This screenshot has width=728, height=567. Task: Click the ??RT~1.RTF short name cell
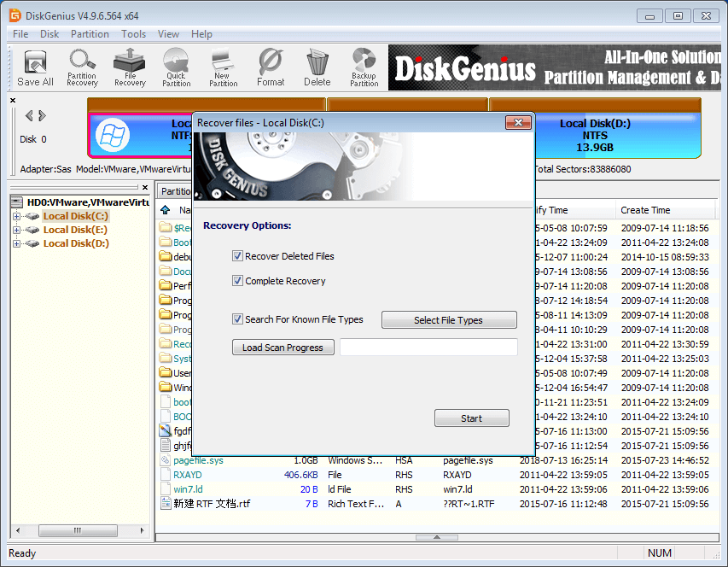[469, 503]
